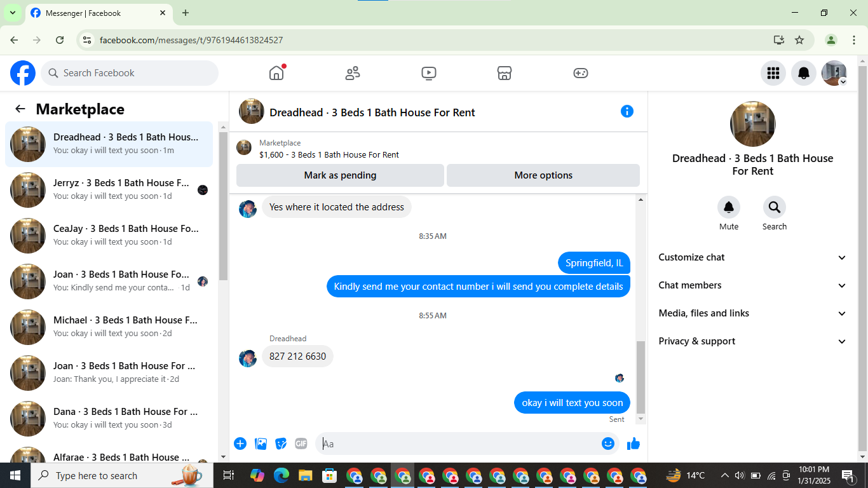Open the Michael conversation in the list
This screenshot has height=488, width=868.
(x=109, y=327)
